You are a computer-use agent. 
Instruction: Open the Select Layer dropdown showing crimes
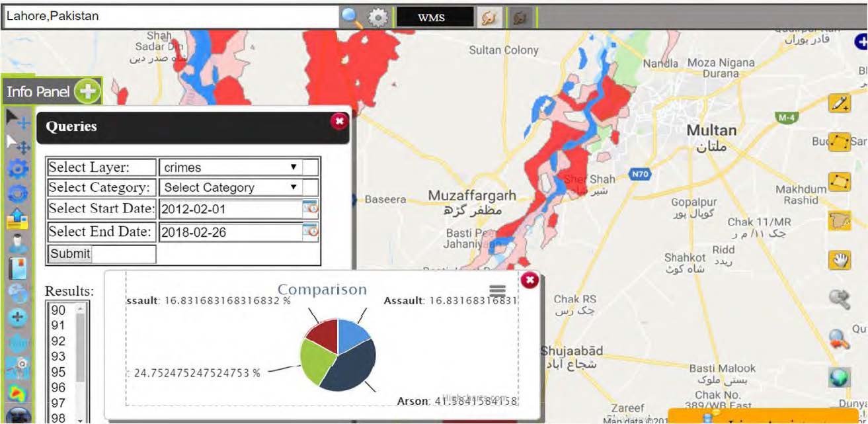(231, 167)
